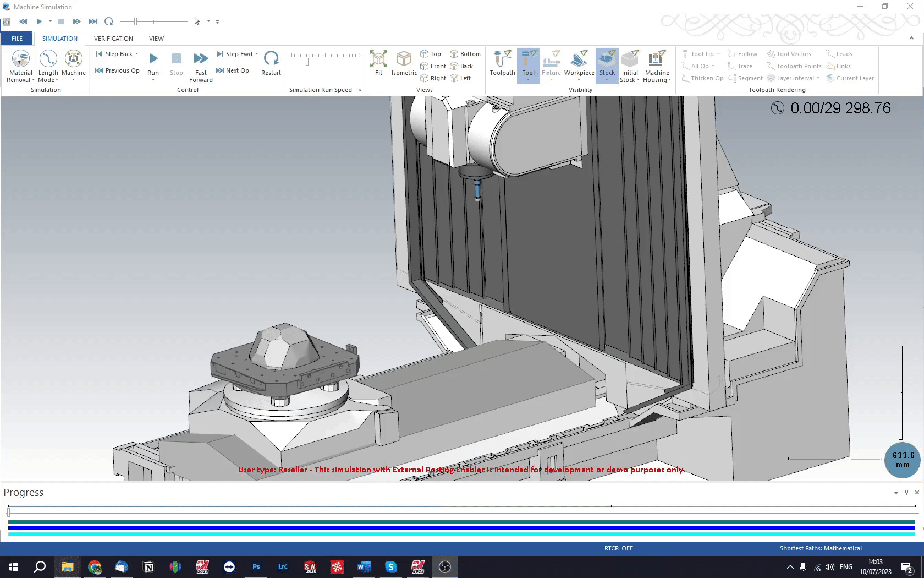Click the Run play icon
This screenshot has height=578, width=924.
click(153, 58)
